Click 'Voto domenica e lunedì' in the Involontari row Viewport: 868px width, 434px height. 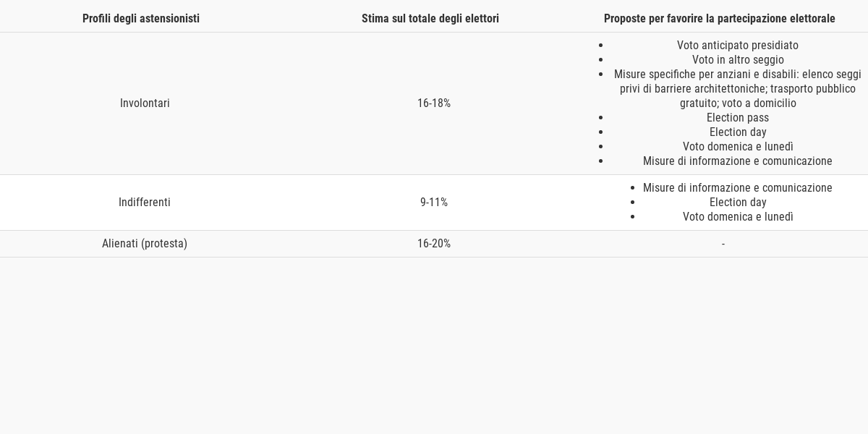pos(738,147)
